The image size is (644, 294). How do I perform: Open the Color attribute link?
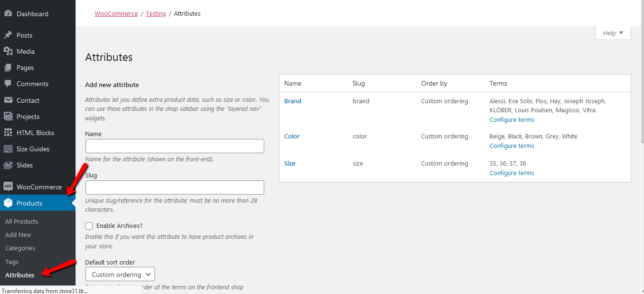pyautogui.click(x=292, y=136)
